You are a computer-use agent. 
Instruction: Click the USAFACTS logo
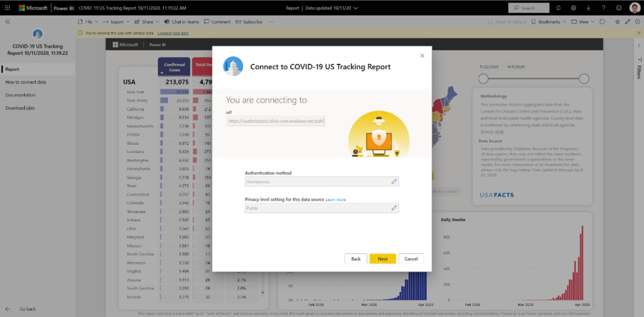click(497, 195)
